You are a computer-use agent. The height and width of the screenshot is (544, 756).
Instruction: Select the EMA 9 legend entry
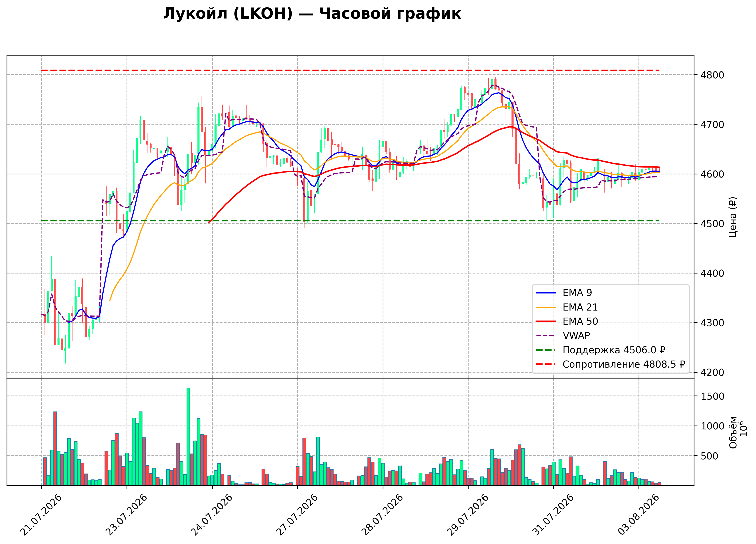click(x=564, y=293)
